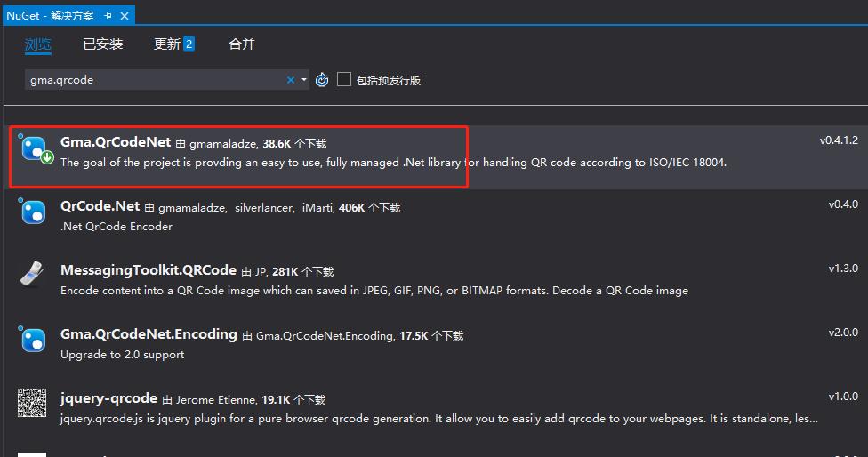The image size is (868, 457).
Task: Click the jquery.qrcode.js description line
Action: pos(439,419)
